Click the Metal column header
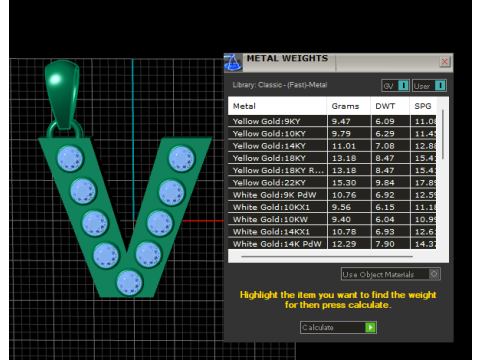Viewport: 480px width, 360px height. [277, 106]
